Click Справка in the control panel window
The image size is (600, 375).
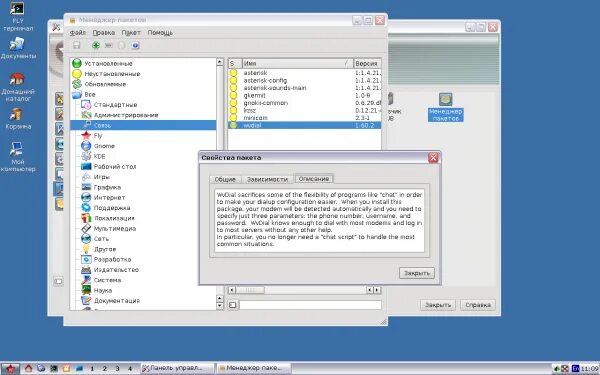pos(478,305)
